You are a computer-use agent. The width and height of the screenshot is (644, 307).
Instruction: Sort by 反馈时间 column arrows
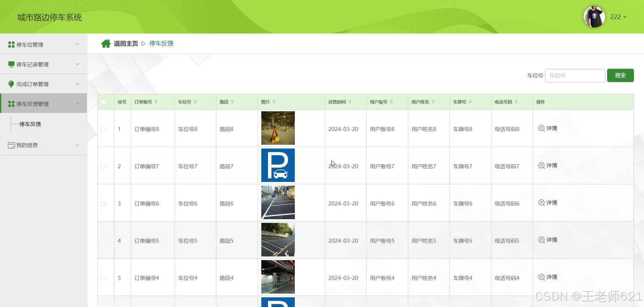coord(350,102)
